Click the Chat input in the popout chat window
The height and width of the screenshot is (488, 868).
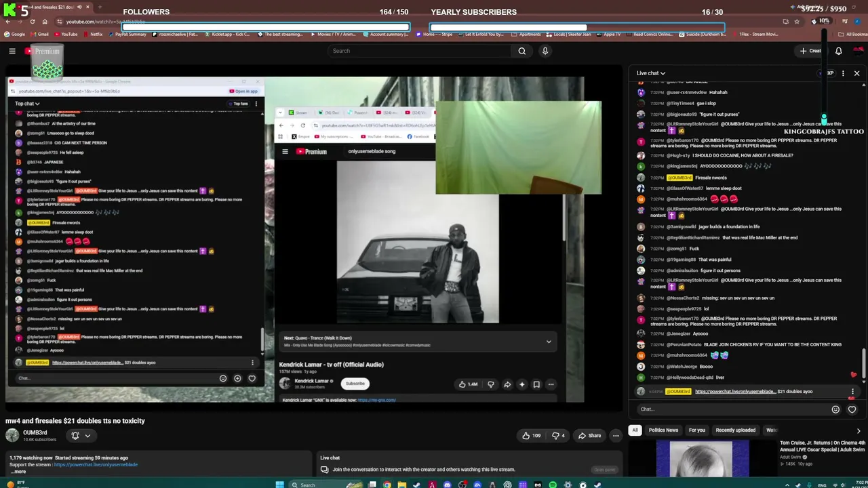click(115, 378)
